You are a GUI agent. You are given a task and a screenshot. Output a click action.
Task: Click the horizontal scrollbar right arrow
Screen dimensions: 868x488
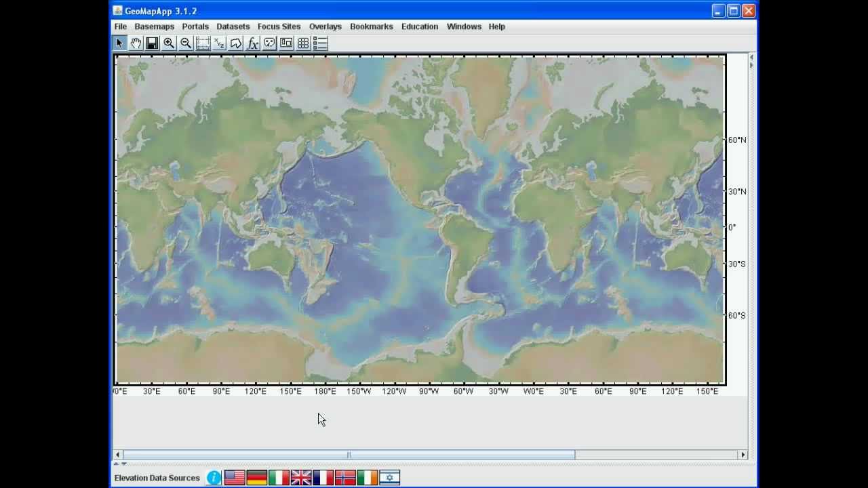[743, 455]
